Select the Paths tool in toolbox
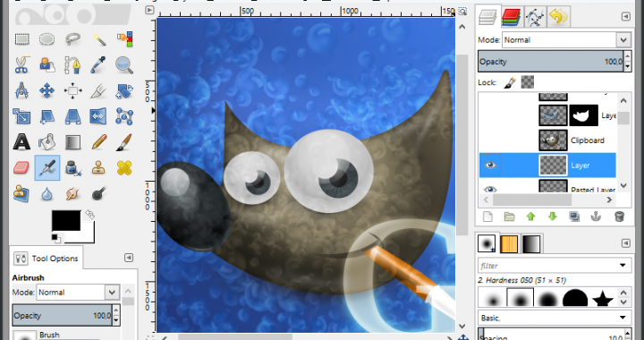644x340 pixels. [72, 65]
